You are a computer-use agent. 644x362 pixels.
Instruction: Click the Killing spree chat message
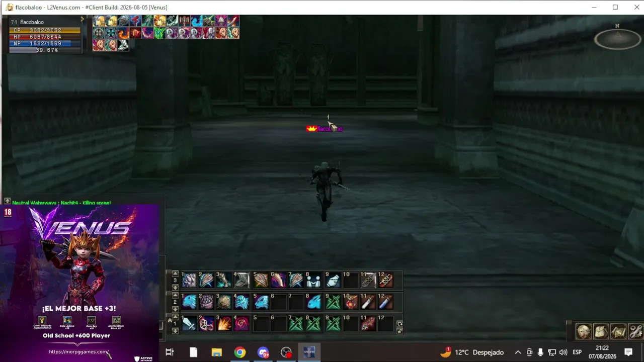pos(61,203)
